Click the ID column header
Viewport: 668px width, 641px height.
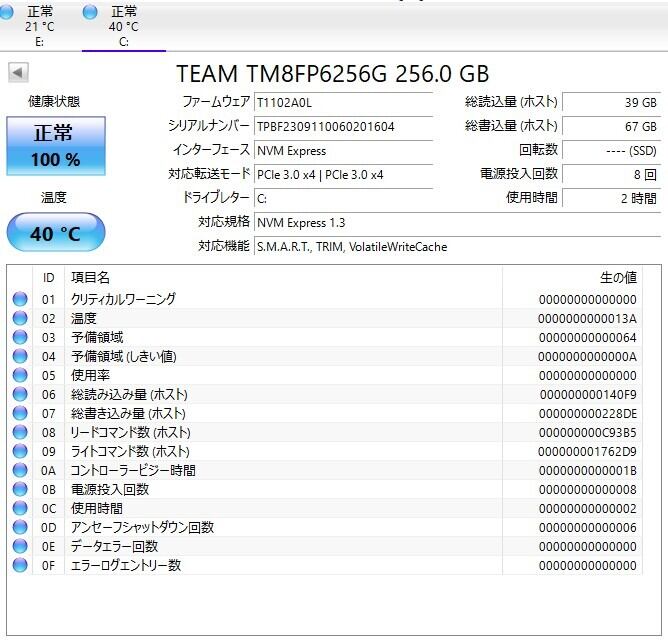point(48,277)
